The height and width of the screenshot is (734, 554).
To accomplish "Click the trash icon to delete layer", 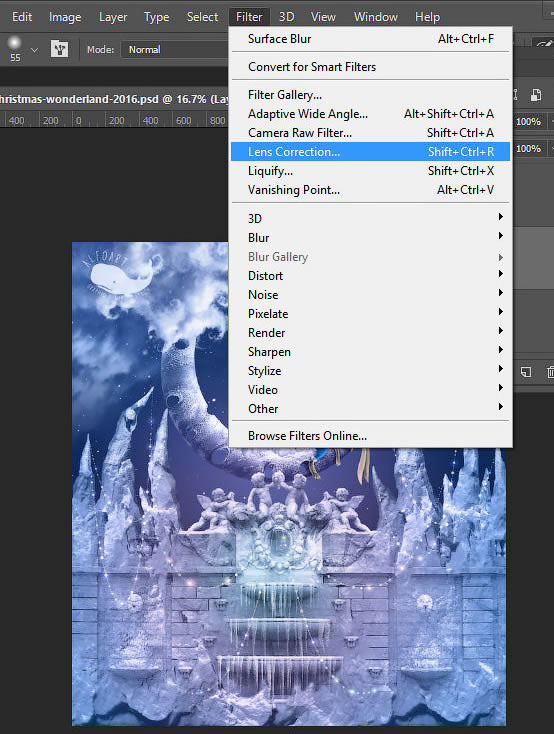I will (x=550, y=372).
